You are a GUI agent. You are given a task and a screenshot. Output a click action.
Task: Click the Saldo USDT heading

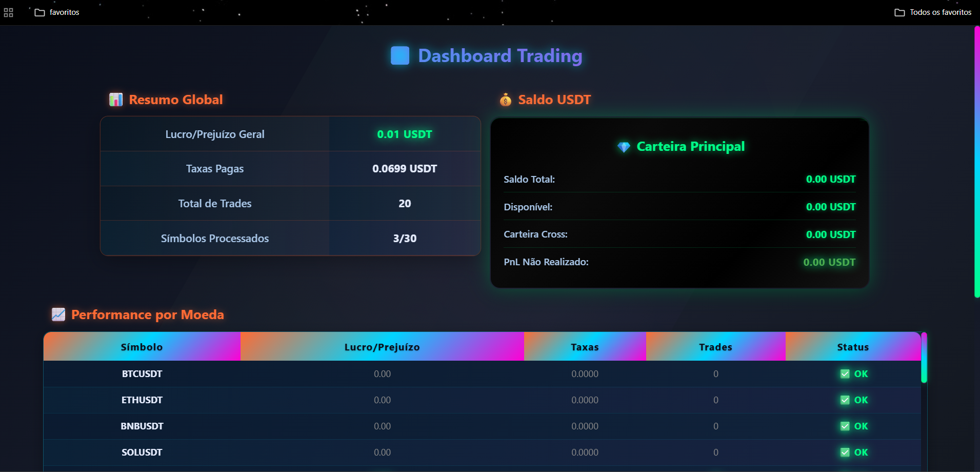[554, 100]
